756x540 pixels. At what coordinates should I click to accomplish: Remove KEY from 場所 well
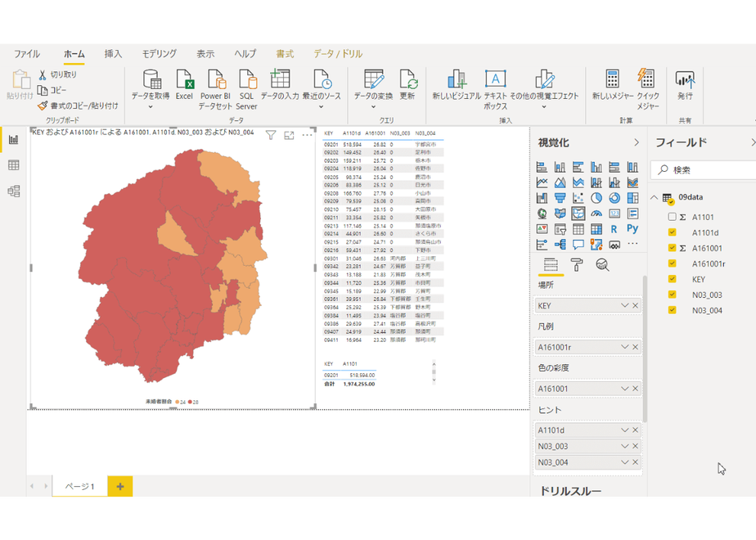point(636,305)
